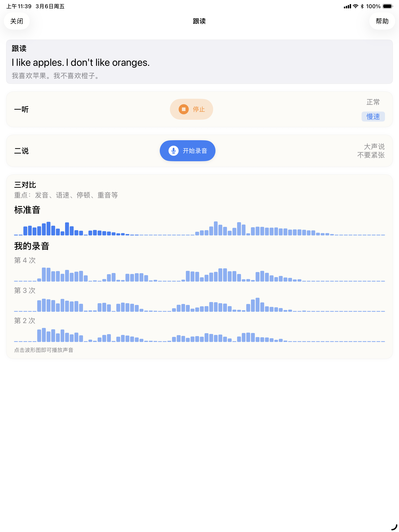Tap the 第 4 次 label
Image resolution: width=399 pixels, height=532 pixels.
coord(25,260)
